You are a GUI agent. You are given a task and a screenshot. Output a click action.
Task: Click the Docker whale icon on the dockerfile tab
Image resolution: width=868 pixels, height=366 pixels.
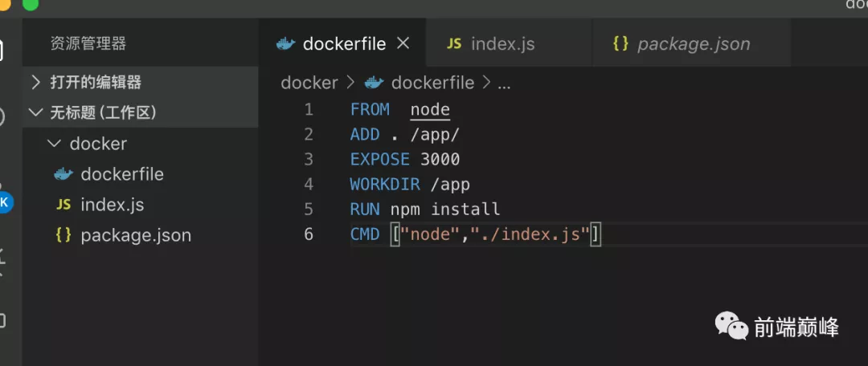285,44
